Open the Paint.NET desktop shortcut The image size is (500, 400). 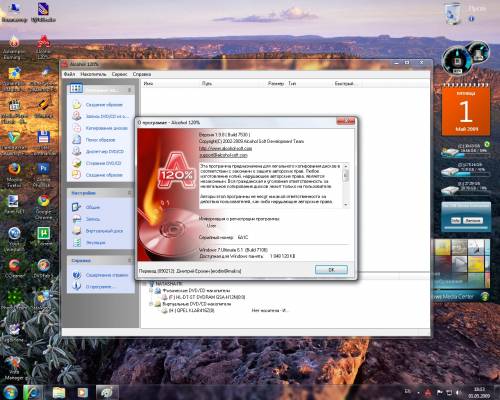(x=13, y=204)
